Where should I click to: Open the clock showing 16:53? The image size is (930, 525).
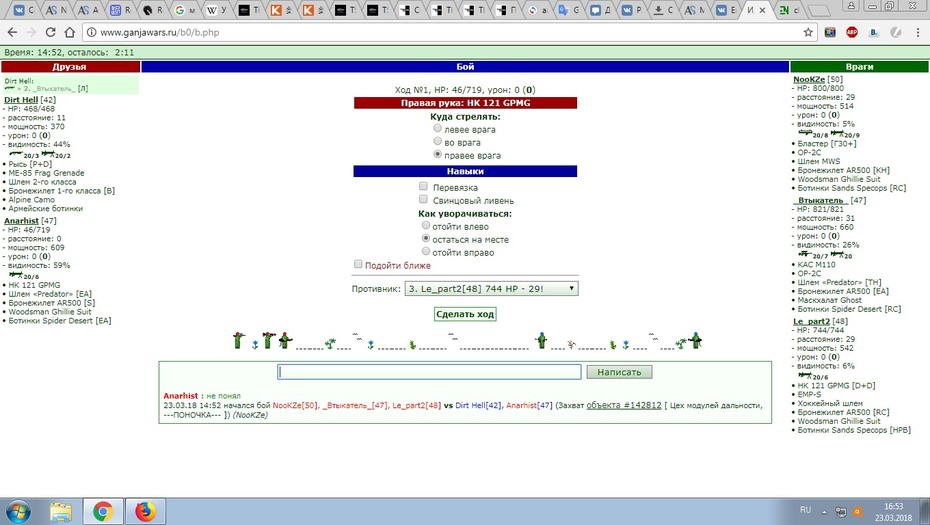click(x=893, y=511)
